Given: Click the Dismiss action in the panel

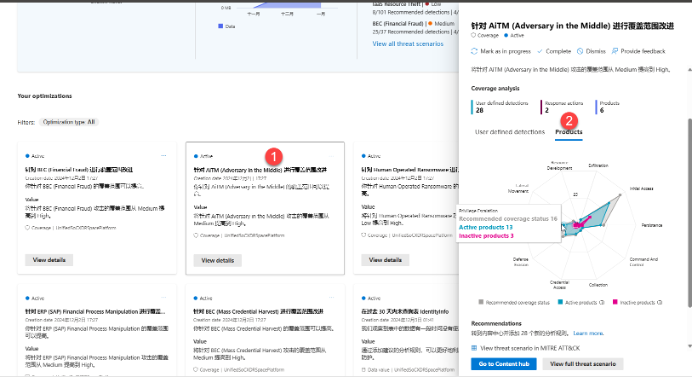Looking at the screenshot, I should tap(591, 51).
